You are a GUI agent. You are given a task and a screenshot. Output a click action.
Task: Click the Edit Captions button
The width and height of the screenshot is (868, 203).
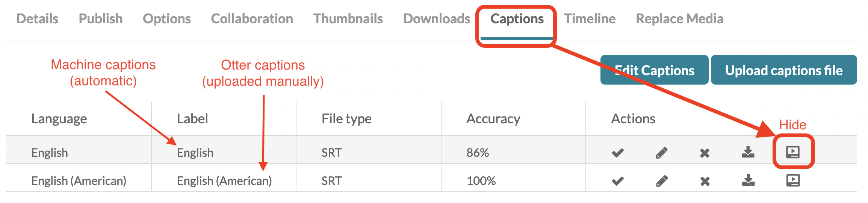click(654, 70)
